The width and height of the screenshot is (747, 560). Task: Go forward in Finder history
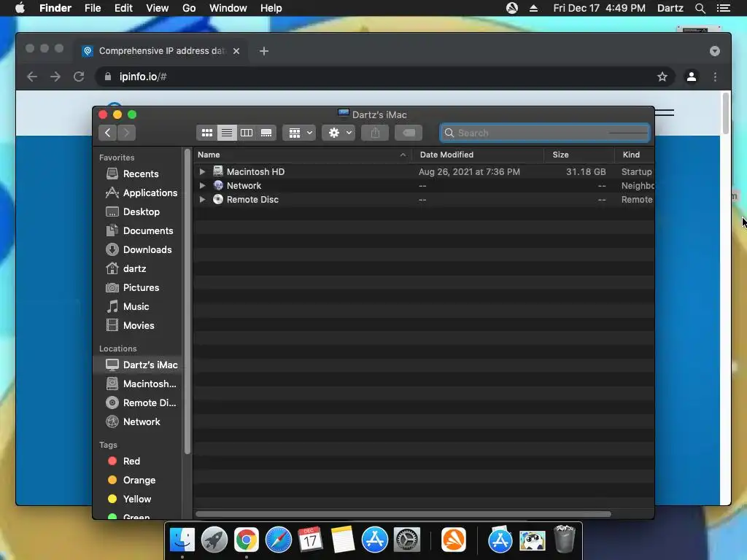(x=126, y=133)
